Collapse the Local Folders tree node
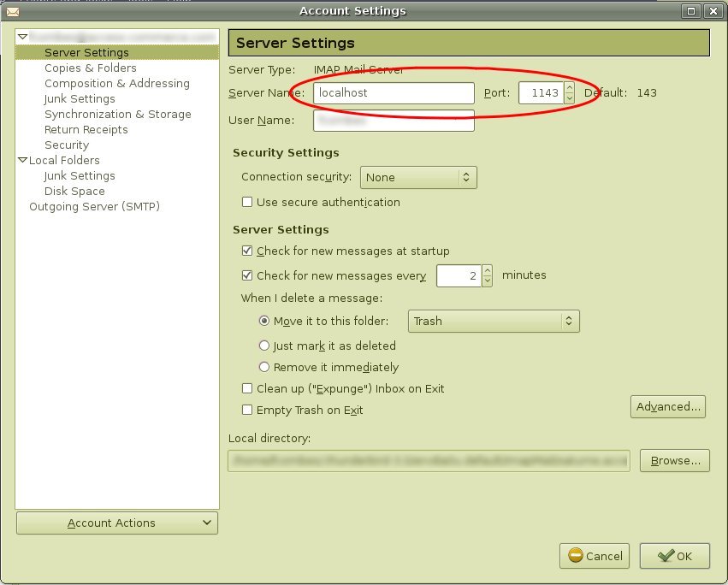Image resolution: width=728 pixels, height=585 pixels. pos(22,160)
